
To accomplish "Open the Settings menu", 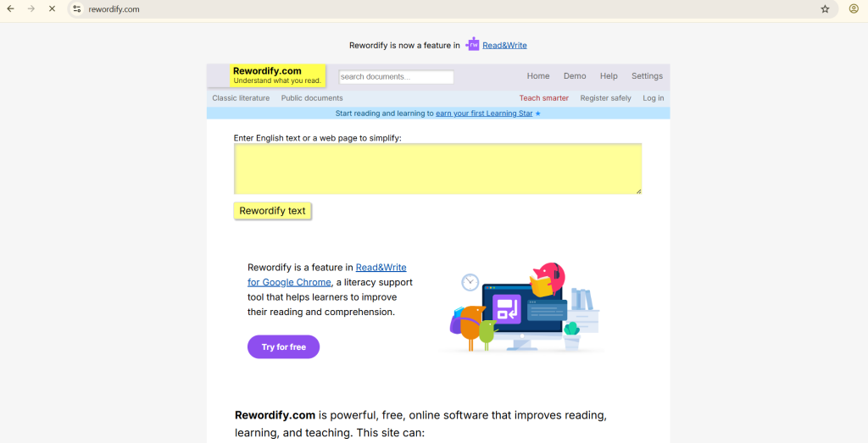I will coord(647,76).
